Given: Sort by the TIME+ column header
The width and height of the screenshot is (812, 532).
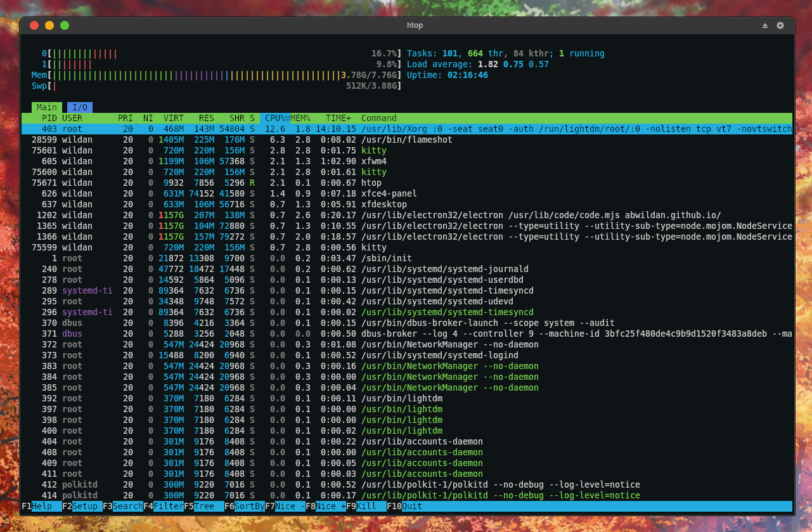Looking at the screenshot, I should point(338,118).
